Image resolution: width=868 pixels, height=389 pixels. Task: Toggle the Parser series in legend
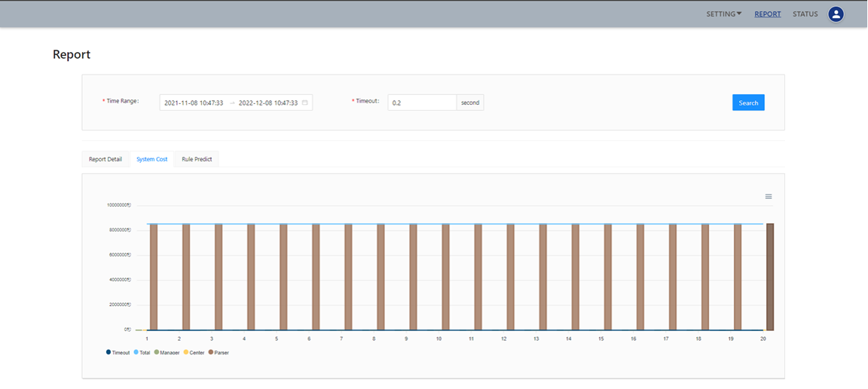219,352
